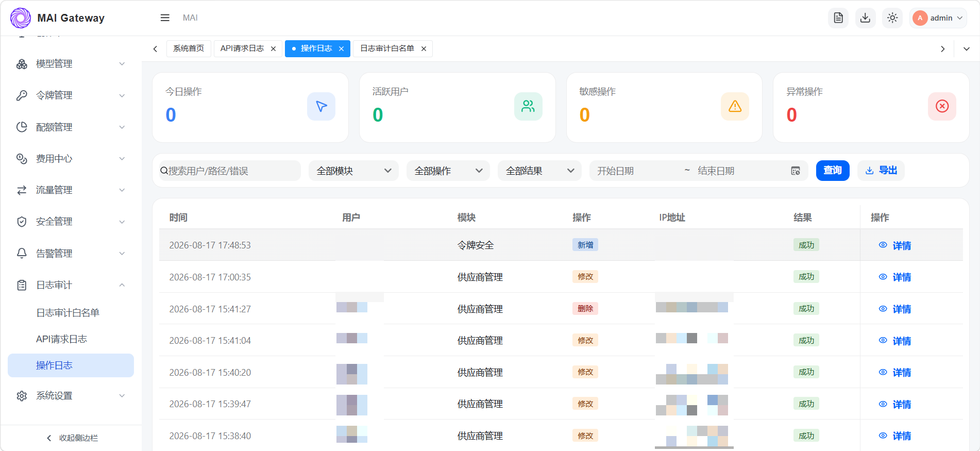Close the API请求日志 tab
Screen dimensions: 980x451
274,48
